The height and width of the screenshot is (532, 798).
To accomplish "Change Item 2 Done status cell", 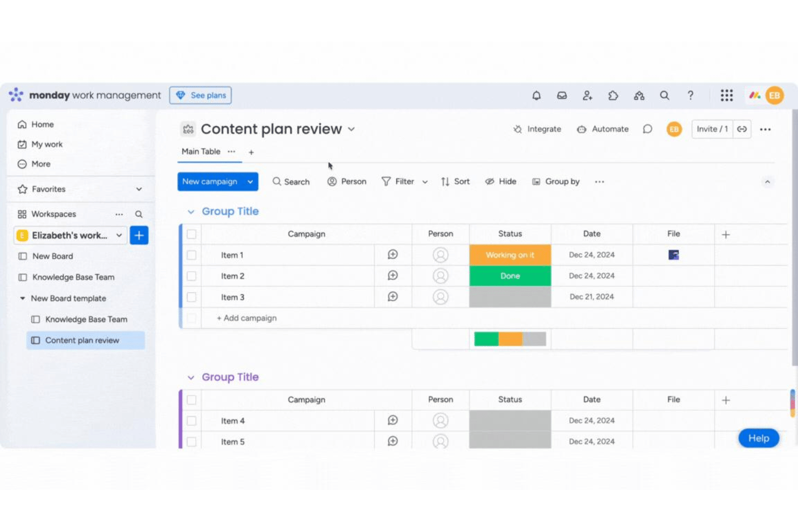I will point(510,276).
